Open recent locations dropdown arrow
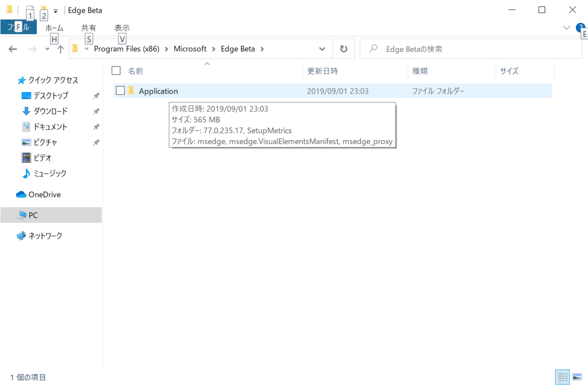The height and width of the screenshot is (385, 588). (x=47, y=49)
